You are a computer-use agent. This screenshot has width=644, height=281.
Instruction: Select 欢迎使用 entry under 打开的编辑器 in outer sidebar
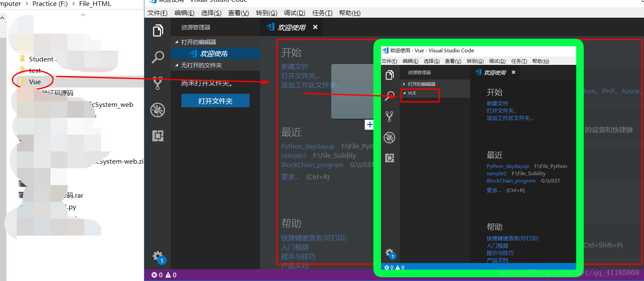pos(215,53)
